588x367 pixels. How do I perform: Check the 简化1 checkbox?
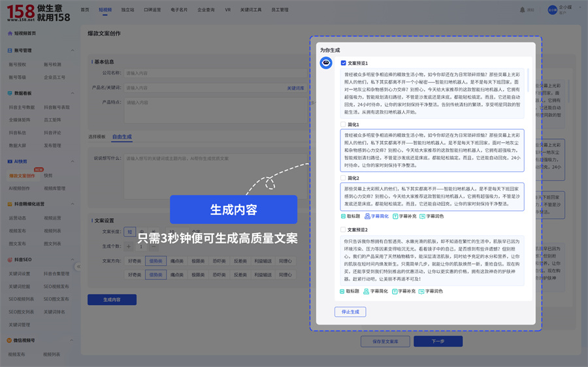(x=343, y=124)
